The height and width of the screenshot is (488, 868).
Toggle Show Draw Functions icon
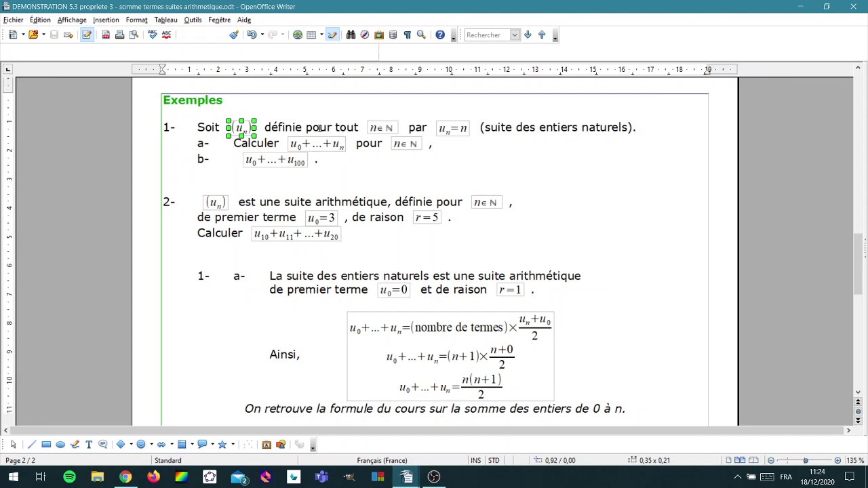pyautogui.click(x=332, y=35)
